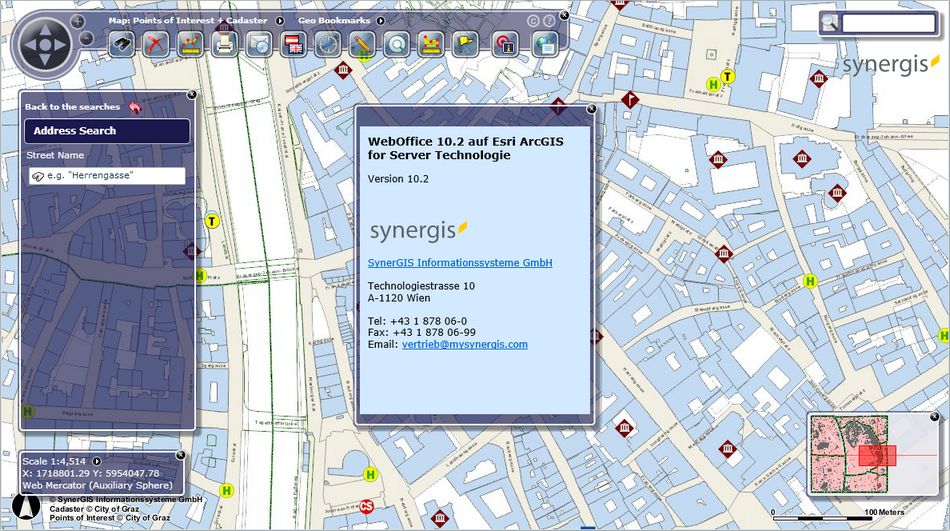This screenshot has height=531, width=950.
Task: Close the scale and coordinates panel
Action: (181, 455)
